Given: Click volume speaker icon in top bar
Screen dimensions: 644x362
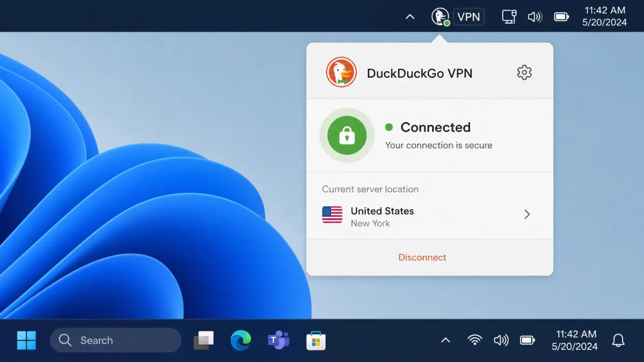Looking at the screenshot, I should [535, 17].
